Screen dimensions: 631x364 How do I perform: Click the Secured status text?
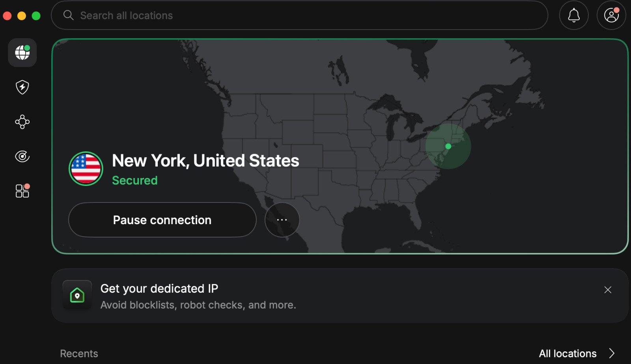135,180
